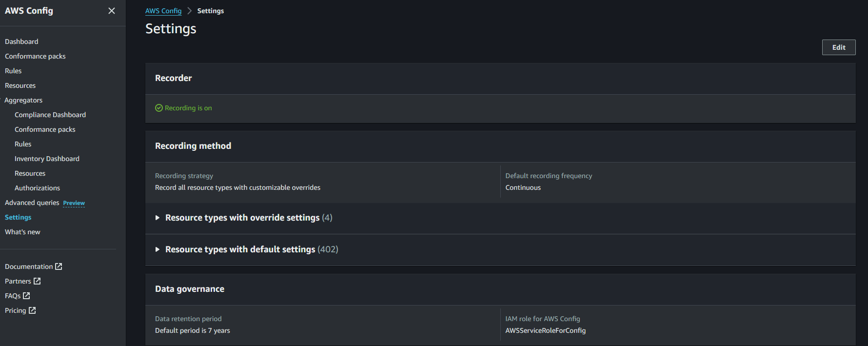Expand Resource types with override settings
Viewport: 868px width, 346px height.
pos(158,218)
